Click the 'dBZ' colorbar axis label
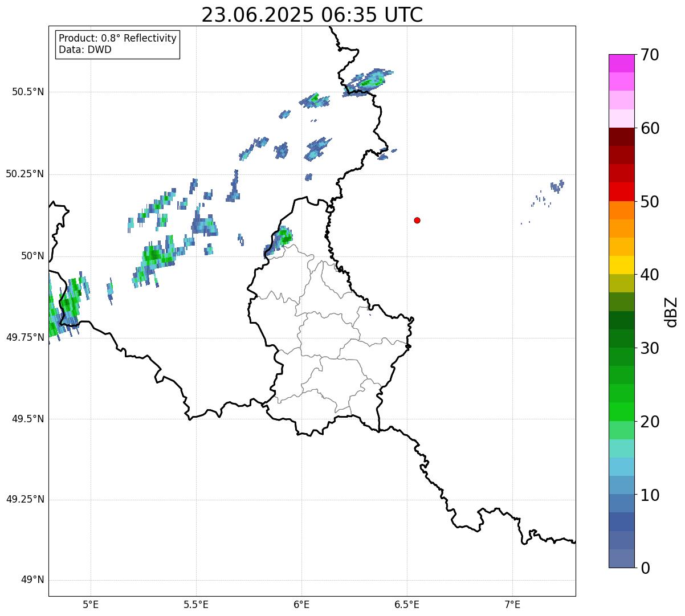 pos(672,311)
